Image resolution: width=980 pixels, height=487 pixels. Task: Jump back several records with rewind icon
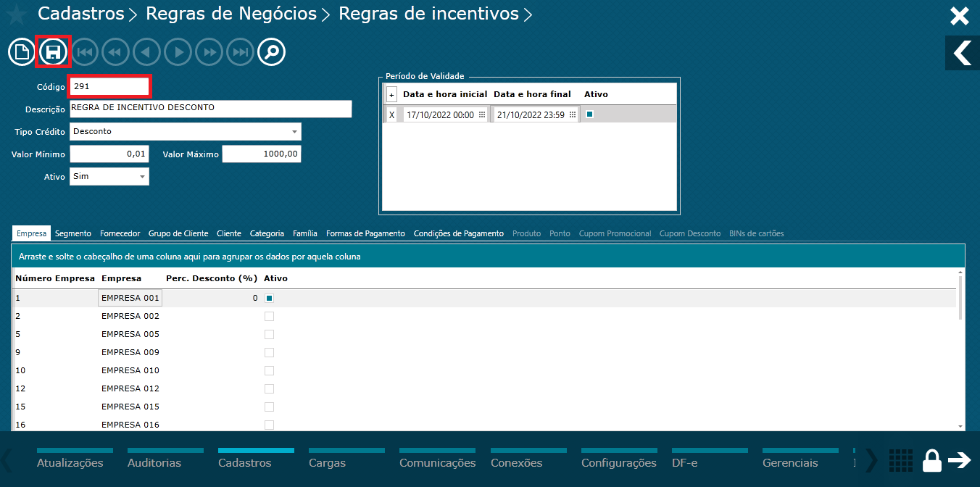coord(116,52)
